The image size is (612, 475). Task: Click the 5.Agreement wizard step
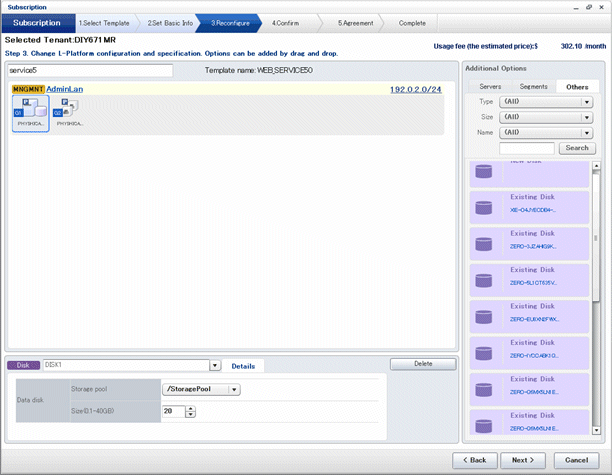(x=356, y=23)
